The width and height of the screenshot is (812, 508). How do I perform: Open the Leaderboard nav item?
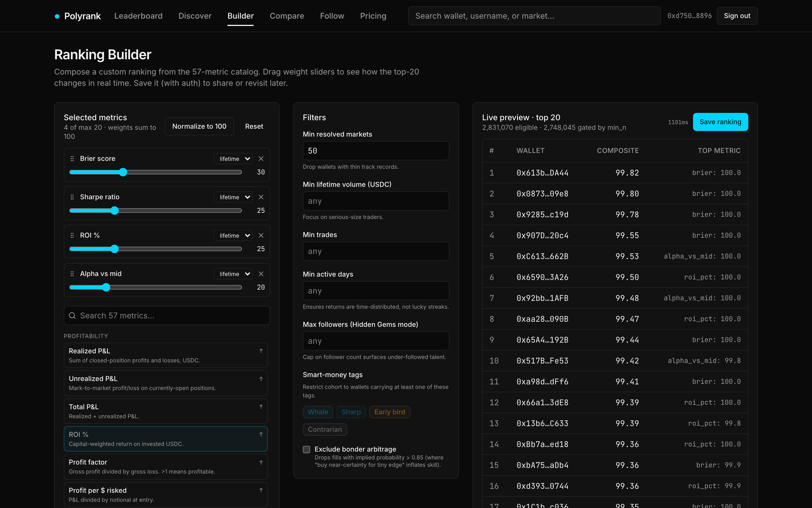(x=138, y=16)
